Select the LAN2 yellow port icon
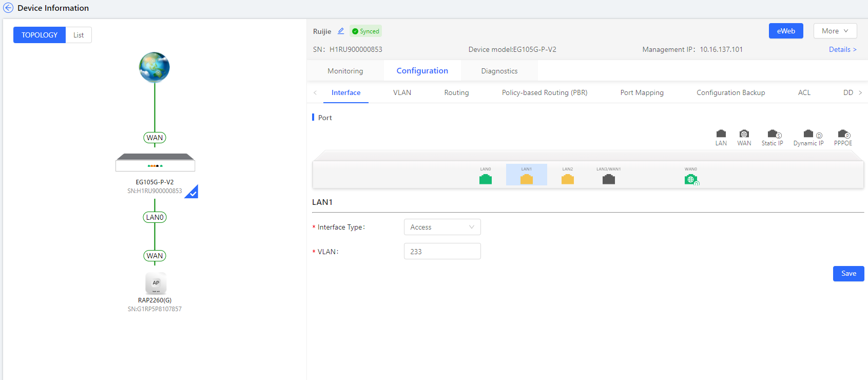Viewport: 868px width, 380px height. pyautogui.click(x=568, y=179)
